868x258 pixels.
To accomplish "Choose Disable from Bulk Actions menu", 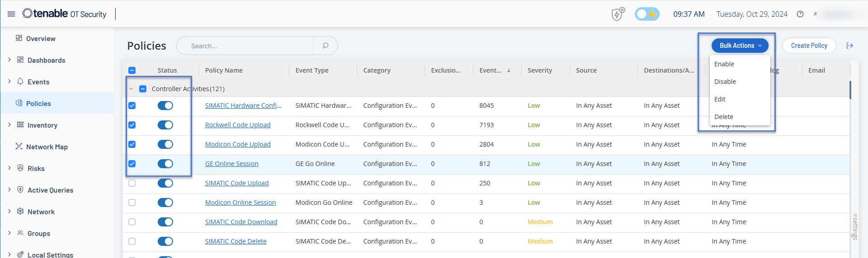I will coord(725,82).
